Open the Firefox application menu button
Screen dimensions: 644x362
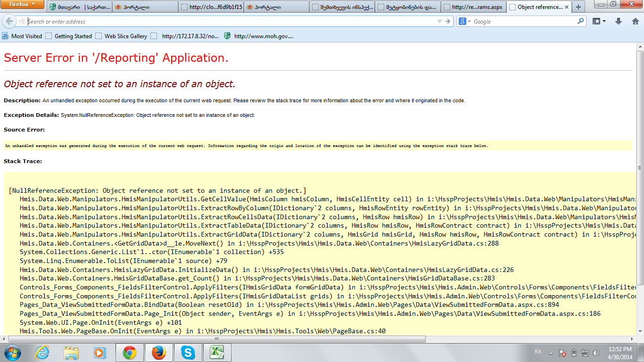point(22,4)
